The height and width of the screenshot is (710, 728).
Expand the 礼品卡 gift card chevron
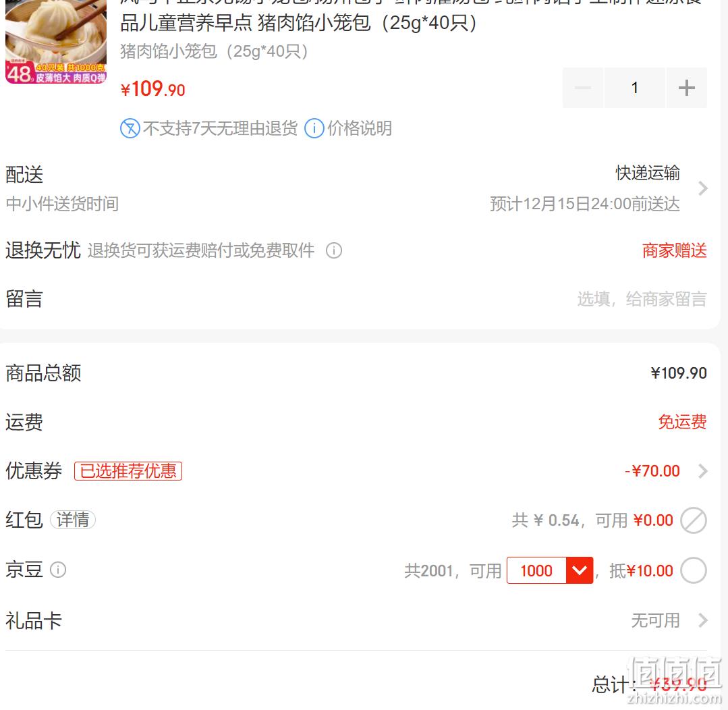click(703, 620)
